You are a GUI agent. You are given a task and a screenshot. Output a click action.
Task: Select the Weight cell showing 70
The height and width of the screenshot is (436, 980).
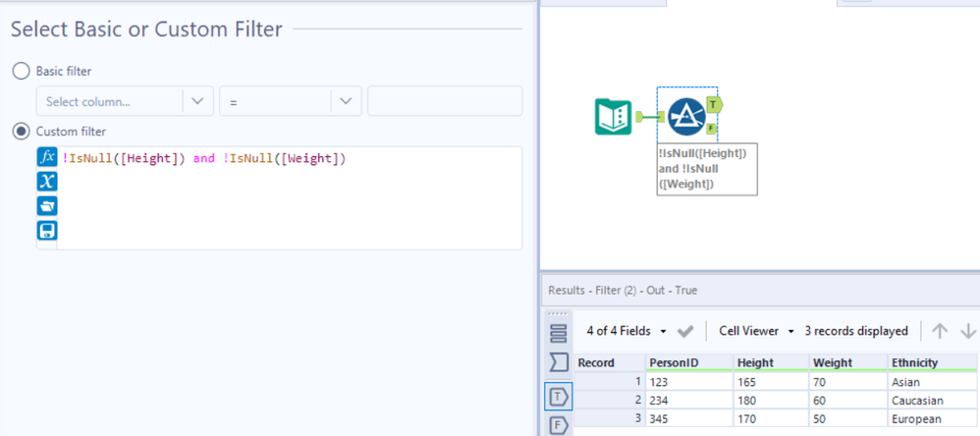click(x=847, y=381)
